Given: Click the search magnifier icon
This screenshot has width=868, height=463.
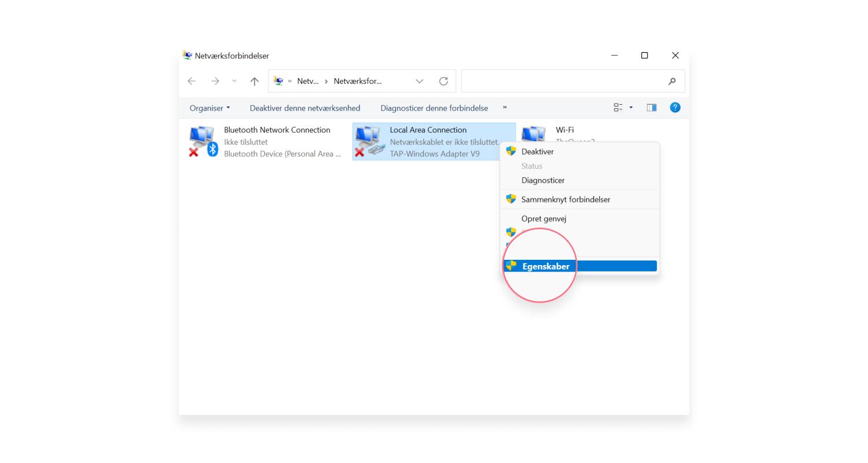Looking at the screenshot, I should pos(672,81).
